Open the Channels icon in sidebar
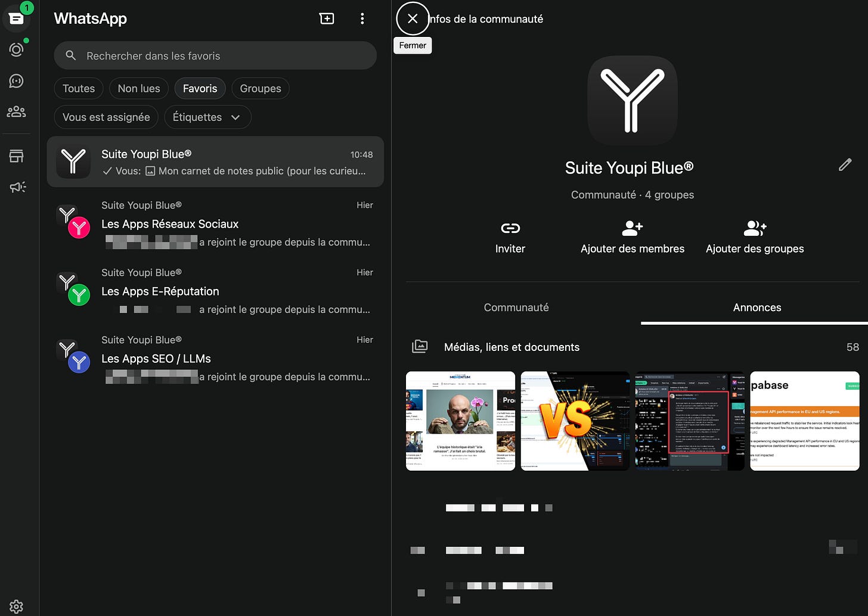The height and width of the screenshot is (616, 868). point(17,80)
